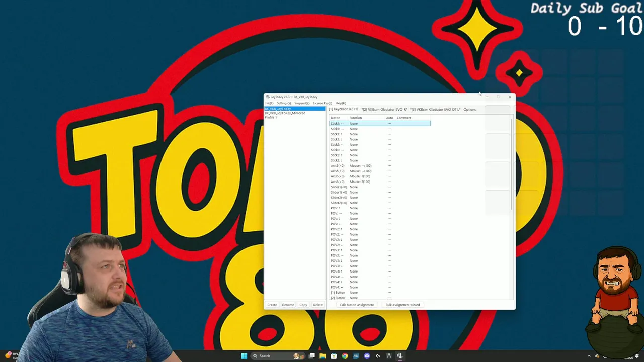This screenshot has height=362, width=644.
Task: Click the JoyToKey title bar app icon
Action: pos(268,97)
